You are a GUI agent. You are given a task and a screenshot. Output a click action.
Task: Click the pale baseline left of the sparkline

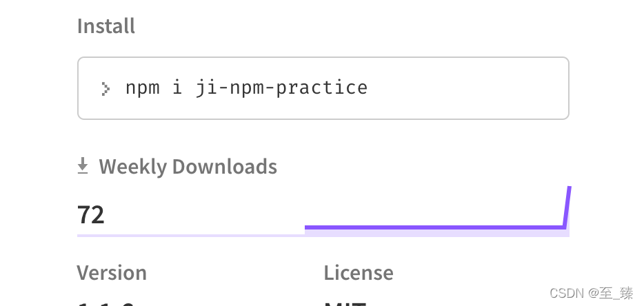pos(190,235)
